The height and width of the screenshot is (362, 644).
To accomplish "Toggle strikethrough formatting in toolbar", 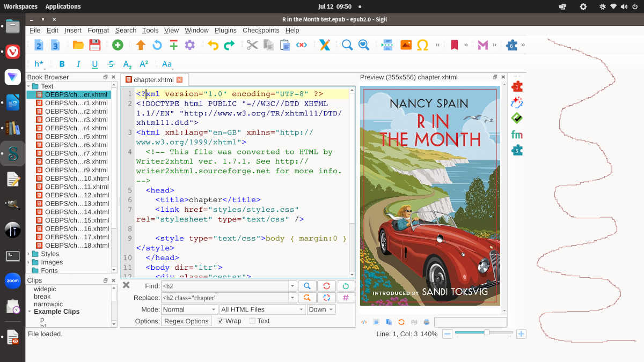I will (111, 64).
